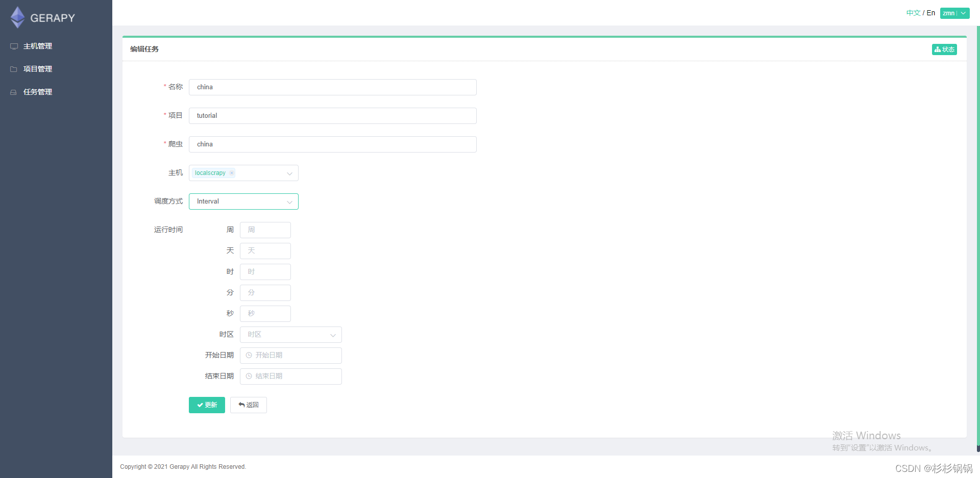The width and height of the screenshot is (980, 478).
Task: Click the copyright footer text
Action: pos(183,467)
